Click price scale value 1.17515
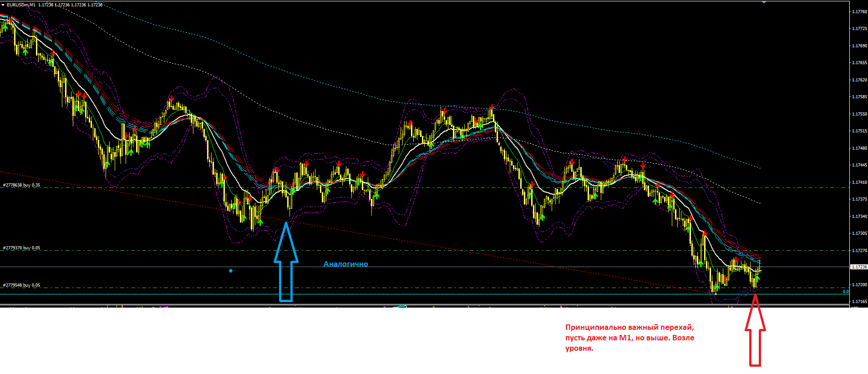 coord(859,131)
